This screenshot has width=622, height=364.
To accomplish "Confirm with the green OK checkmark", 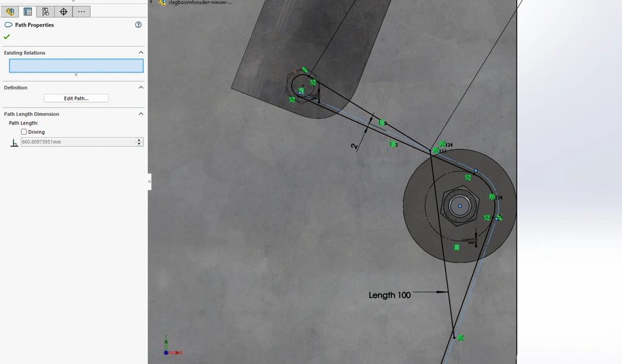I will pos(6,37).
